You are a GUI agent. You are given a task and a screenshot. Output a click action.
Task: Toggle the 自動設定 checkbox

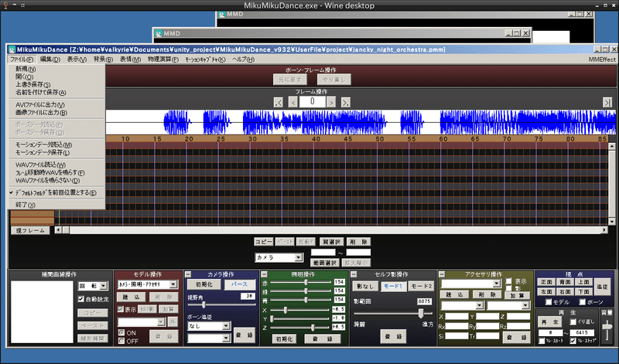pyautogui.click(x=81, y=299)
